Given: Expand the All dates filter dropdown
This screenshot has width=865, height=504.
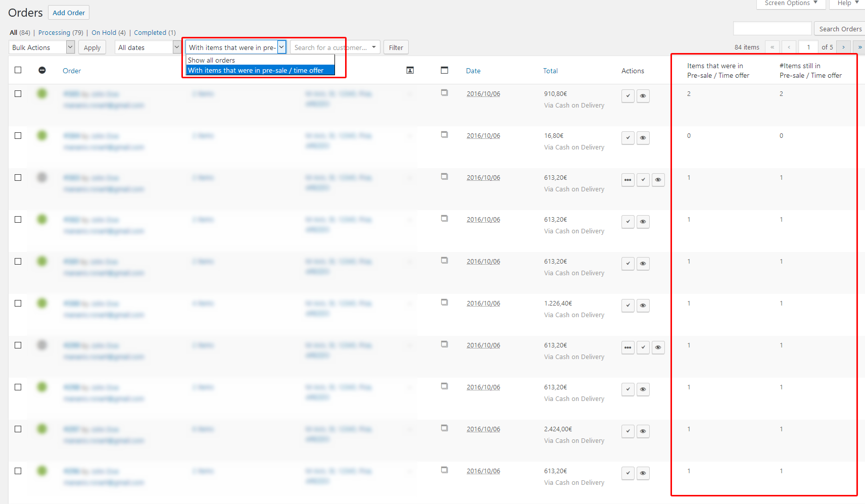Looking at the screenshot, I should (148, 47).
